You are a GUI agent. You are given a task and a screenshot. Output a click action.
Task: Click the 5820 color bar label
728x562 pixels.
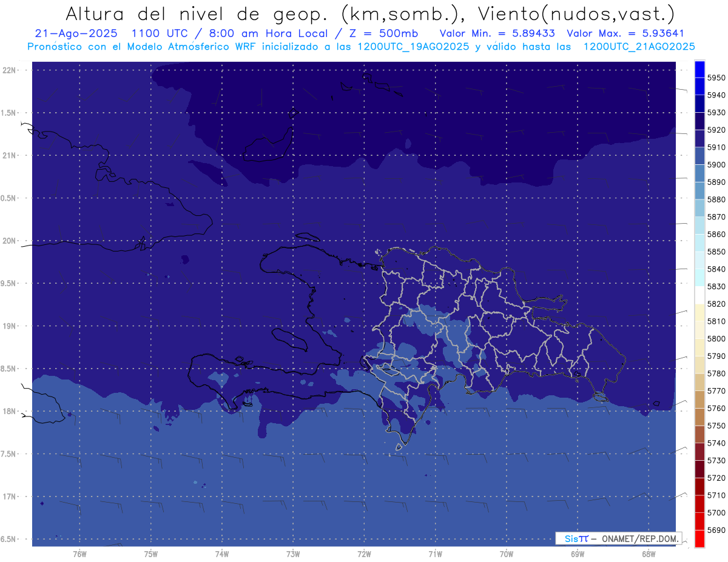pos(716,304)
